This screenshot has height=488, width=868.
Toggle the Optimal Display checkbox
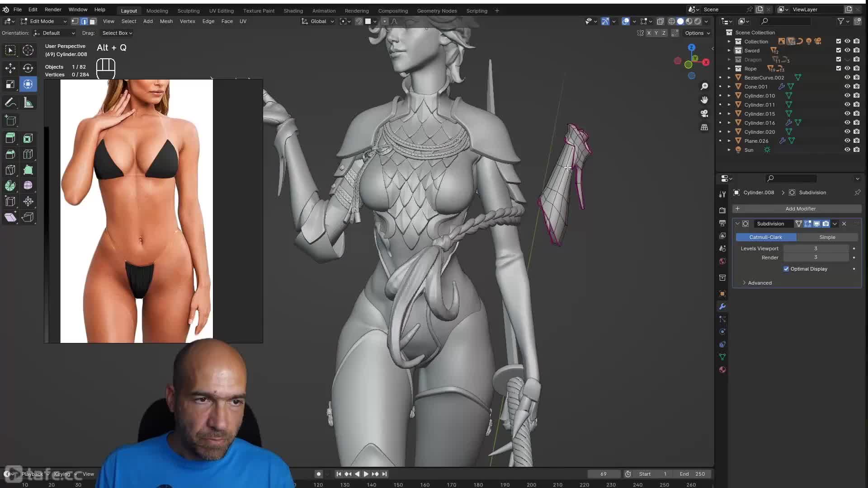[786, 269]
